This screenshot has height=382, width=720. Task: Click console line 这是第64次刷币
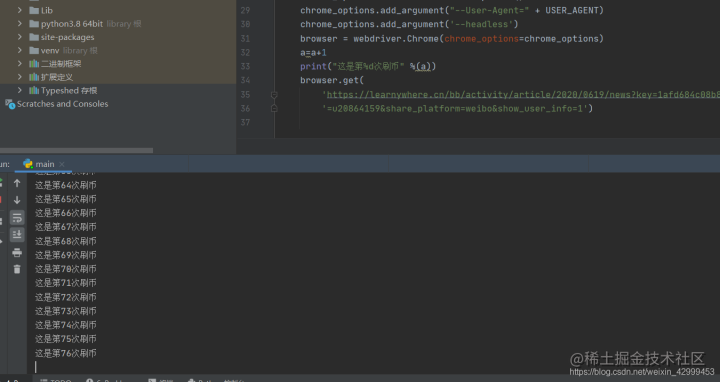pos(66,185)
